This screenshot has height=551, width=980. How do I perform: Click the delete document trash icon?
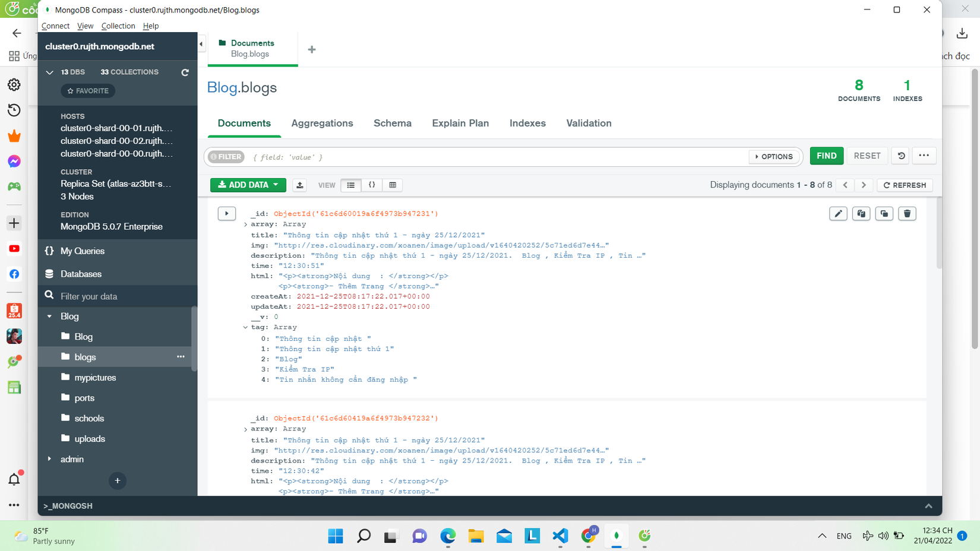907,214
